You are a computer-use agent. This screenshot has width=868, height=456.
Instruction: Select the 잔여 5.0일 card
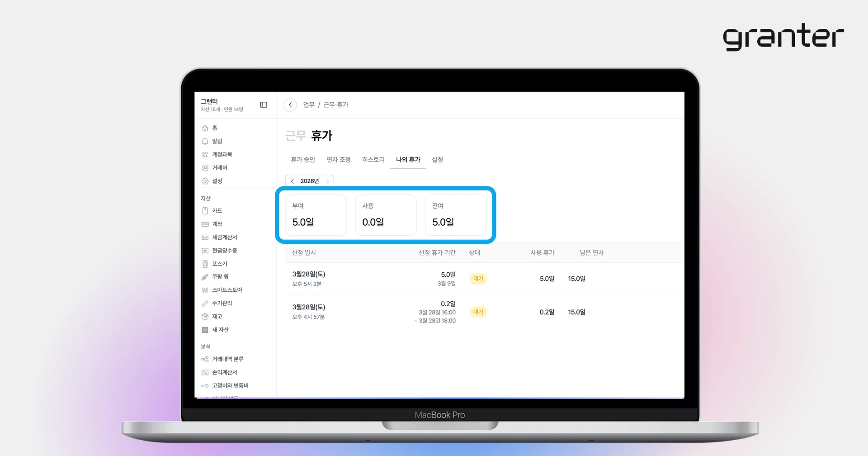[456, 215]
